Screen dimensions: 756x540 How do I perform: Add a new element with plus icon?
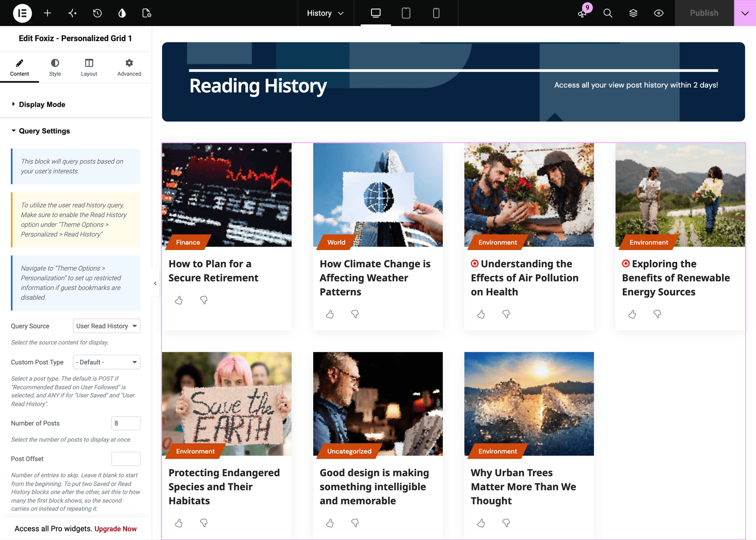point(47,13)
